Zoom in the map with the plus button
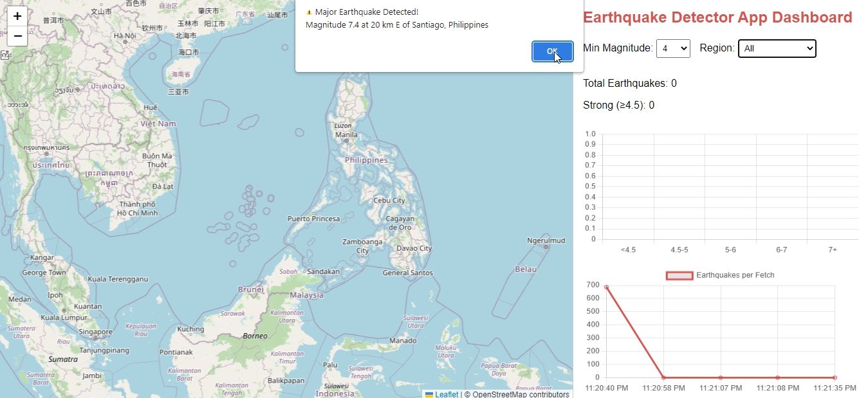The width and height of the screenshot is (868, 398). coord(17,16)
